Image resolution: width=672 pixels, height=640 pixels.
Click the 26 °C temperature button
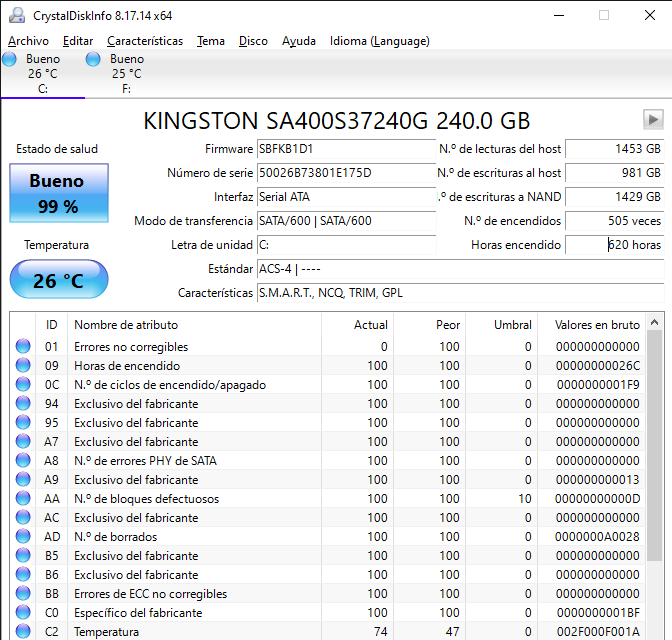pyautogui.click(x=59, y=279)
